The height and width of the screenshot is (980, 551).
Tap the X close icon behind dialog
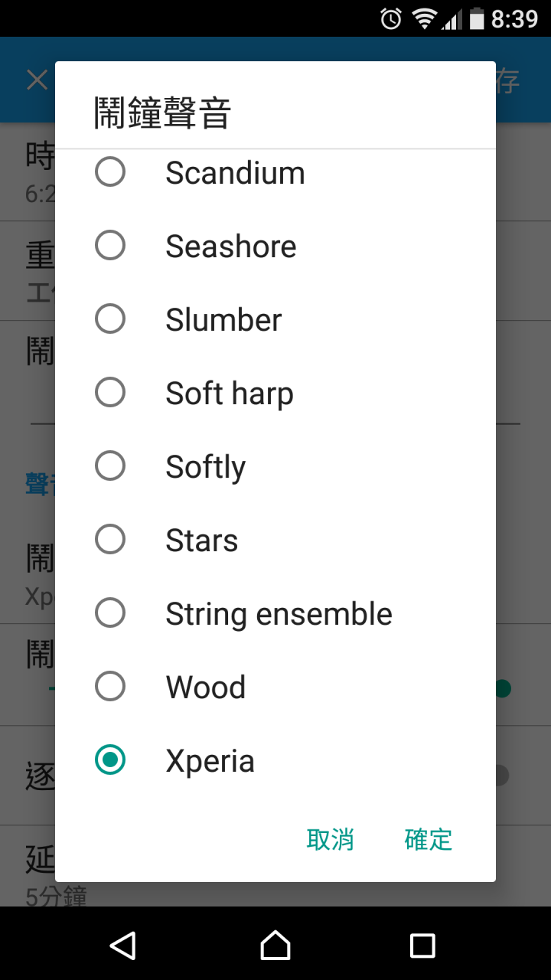tap(37, 80)
